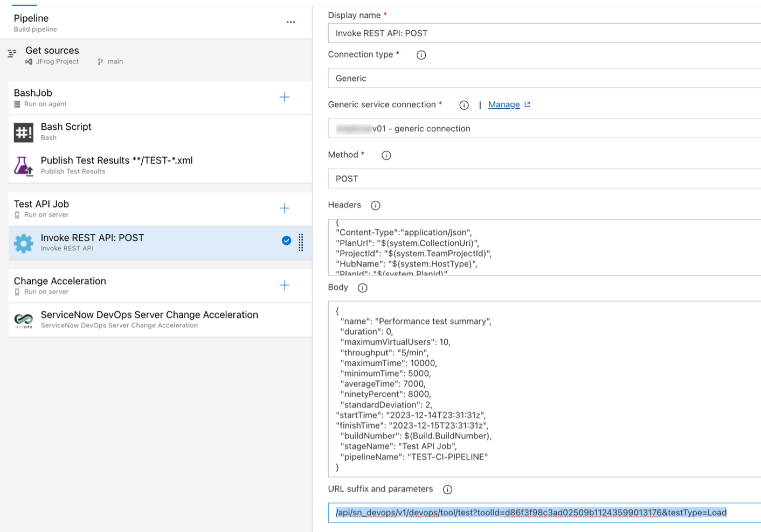Select the Pipeline header

click(156, 22)
